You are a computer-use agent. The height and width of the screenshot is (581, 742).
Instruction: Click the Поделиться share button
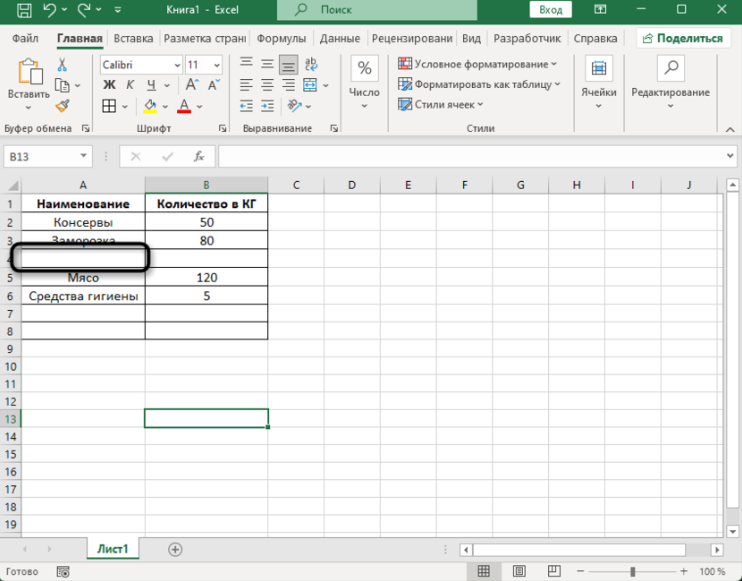tap(683, 39)
